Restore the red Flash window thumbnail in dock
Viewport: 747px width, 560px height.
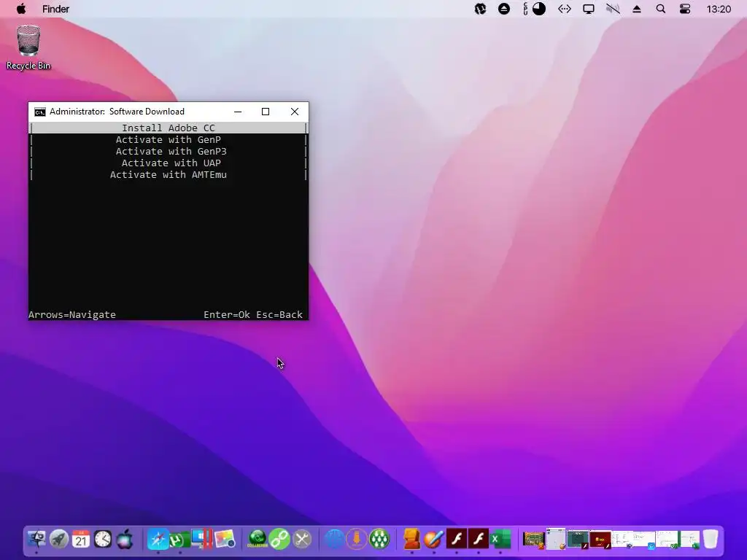[x=600, y=540]
